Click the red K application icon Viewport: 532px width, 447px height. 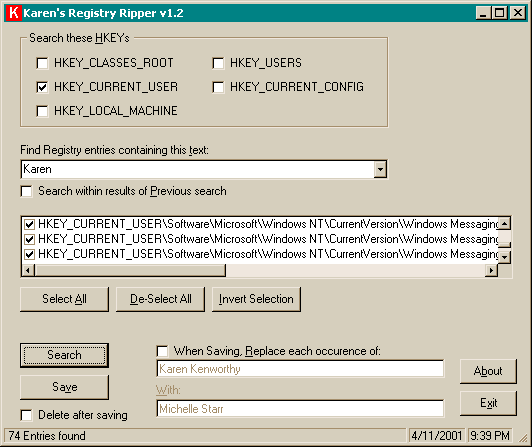click(14, 13)
